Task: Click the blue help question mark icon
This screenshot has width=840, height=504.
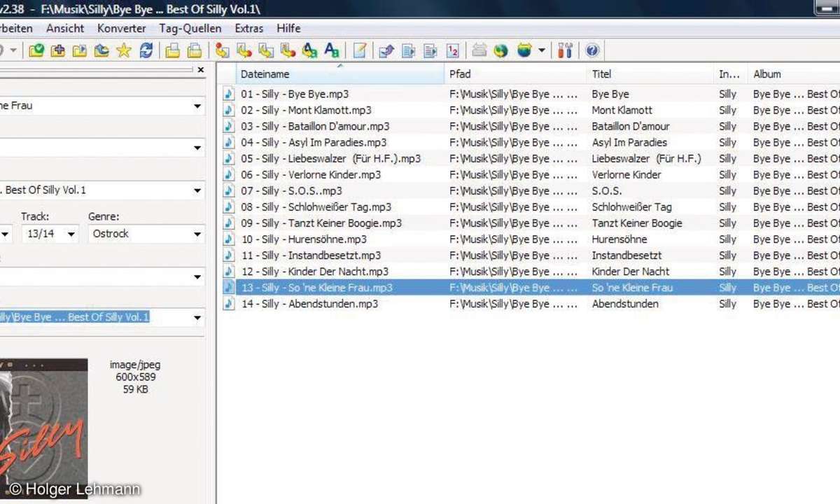Action: click(592, 50)
